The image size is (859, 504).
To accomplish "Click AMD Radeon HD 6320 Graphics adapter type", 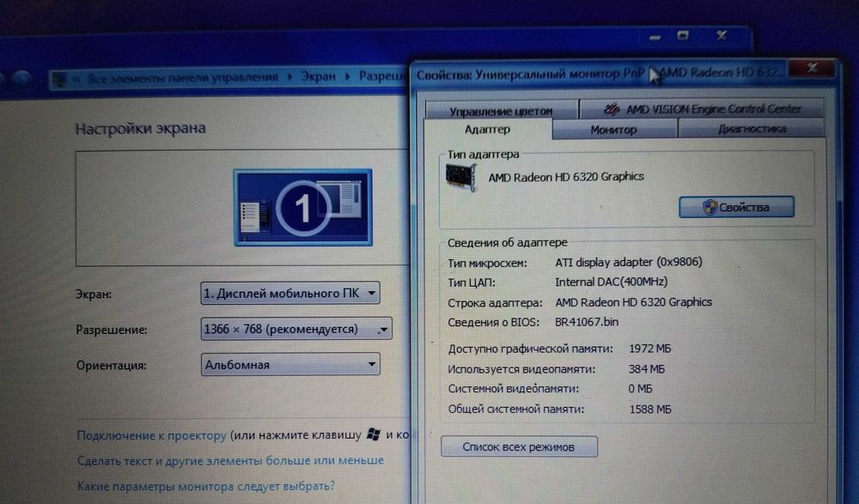I will (x=566, y=177).
